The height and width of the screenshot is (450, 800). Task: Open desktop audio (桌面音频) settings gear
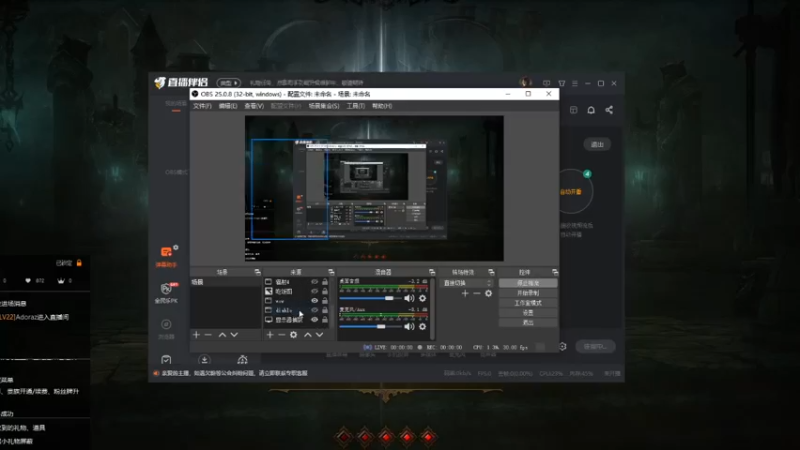[x=422, y=298]
